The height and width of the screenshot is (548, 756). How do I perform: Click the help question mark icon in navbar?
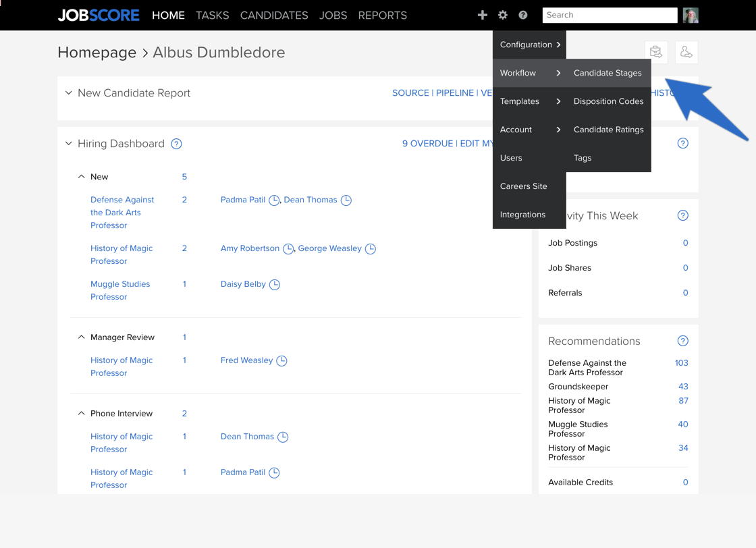tap(522, 15)
